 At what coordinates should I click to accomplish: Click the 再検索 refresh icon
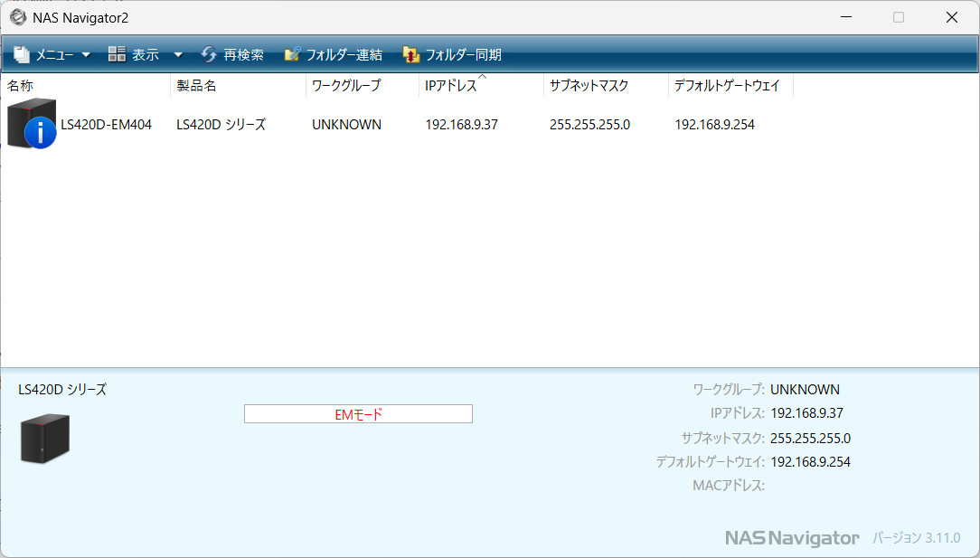click(209, 54)
